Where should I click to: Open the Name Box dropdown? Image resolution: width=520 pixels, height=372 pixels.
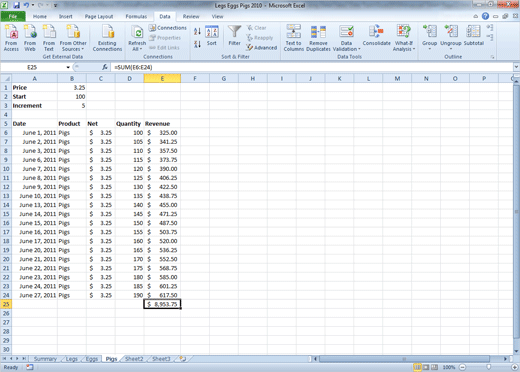(x=68, y=67)
